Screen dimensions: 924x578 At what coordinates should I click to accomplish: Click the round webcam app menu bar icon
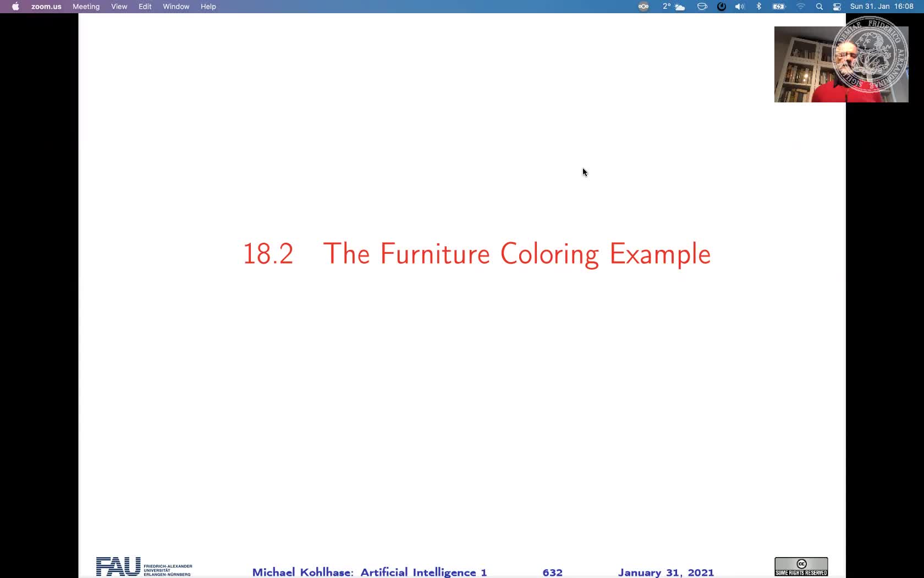pyautogui.click(x=642, y=7)
